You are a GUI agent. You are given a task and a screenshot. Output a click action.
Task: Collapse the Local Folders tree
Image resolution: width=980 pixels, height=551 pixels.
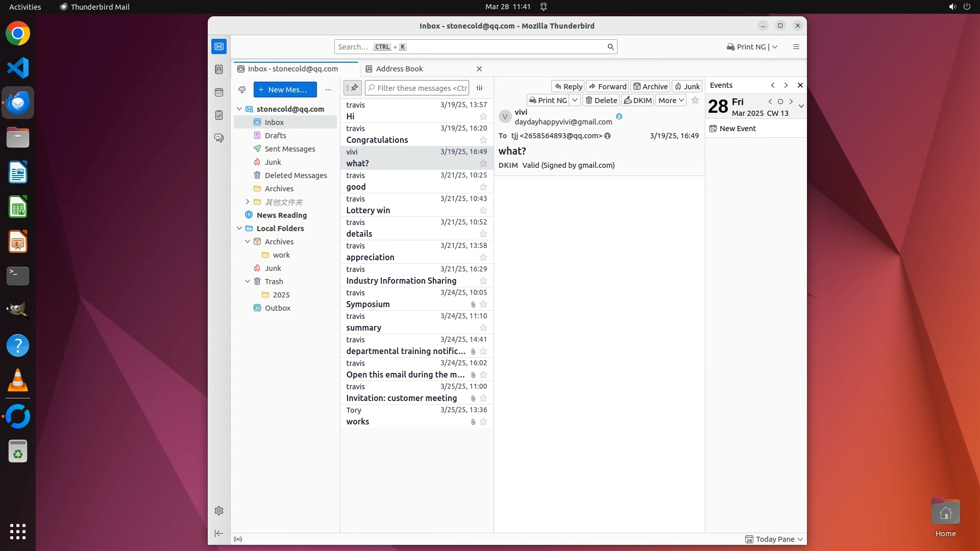coord(239,229)
